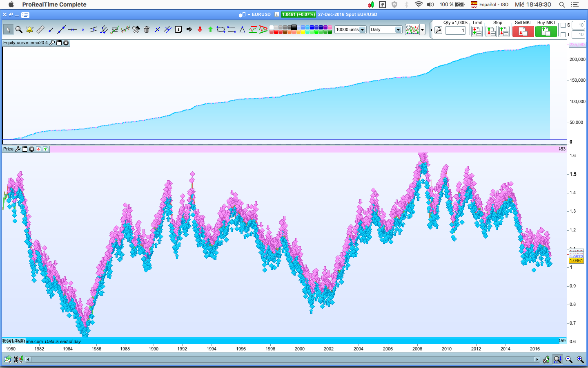This screenshot has width=588, height=368.
Task: Click the second Stop order button
Action: click(x=504, y=31)
